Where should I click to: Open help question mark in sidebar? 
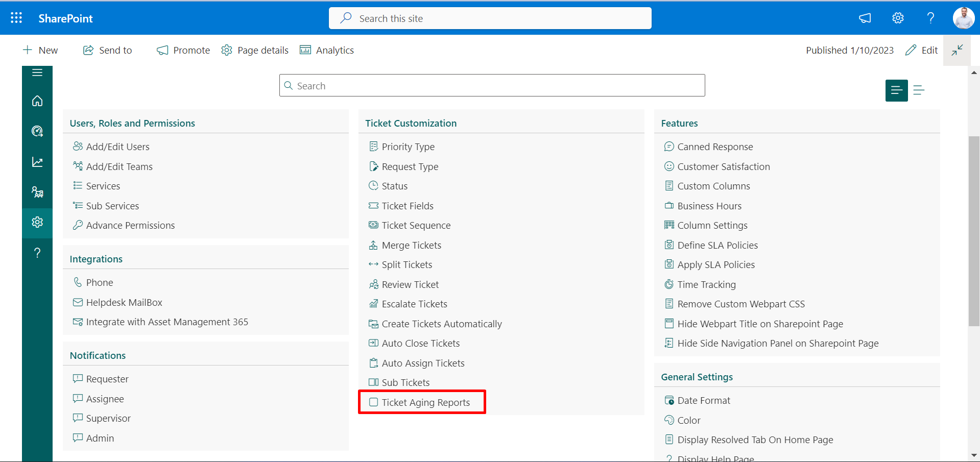pos(37,253)
